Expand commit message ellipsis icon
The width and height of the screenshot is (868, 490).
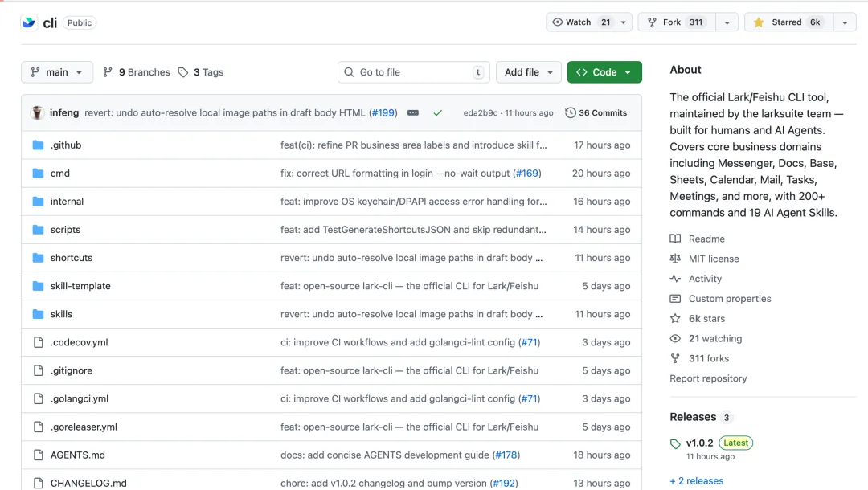click(413, 113)
